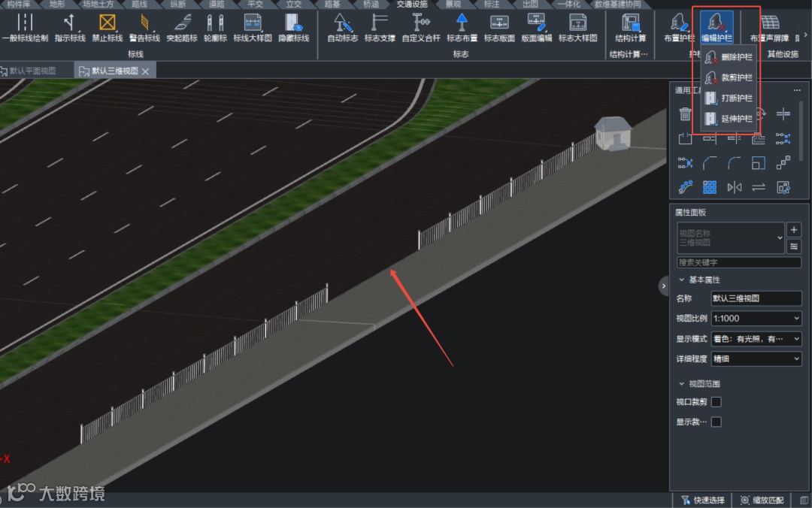Collapse the 基本属性 section
Image resolution: width=812 pixels, height=508 pixels.
click(x=681, y=280)
